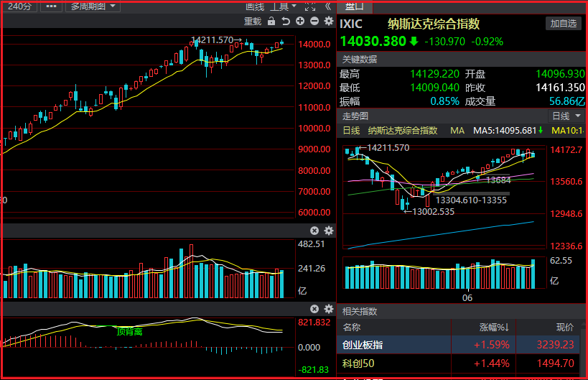Expand the 工具 tools dropdown
The image size is (588, 380).
[x=283, y=6]
